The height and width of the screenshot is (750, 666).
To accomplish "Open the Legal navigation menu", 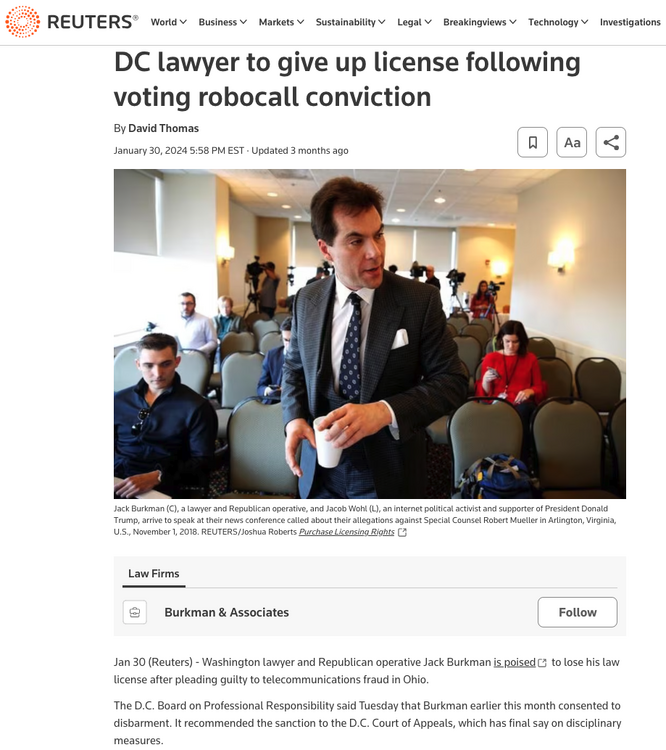I will (414, 22).
